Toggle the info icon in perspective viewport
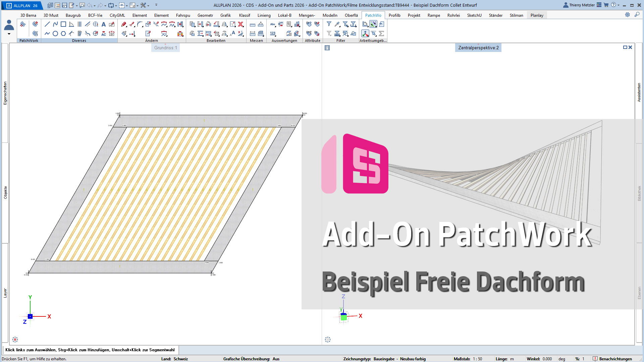The height and width of the screenshot is (362, 644). [327, 48]
